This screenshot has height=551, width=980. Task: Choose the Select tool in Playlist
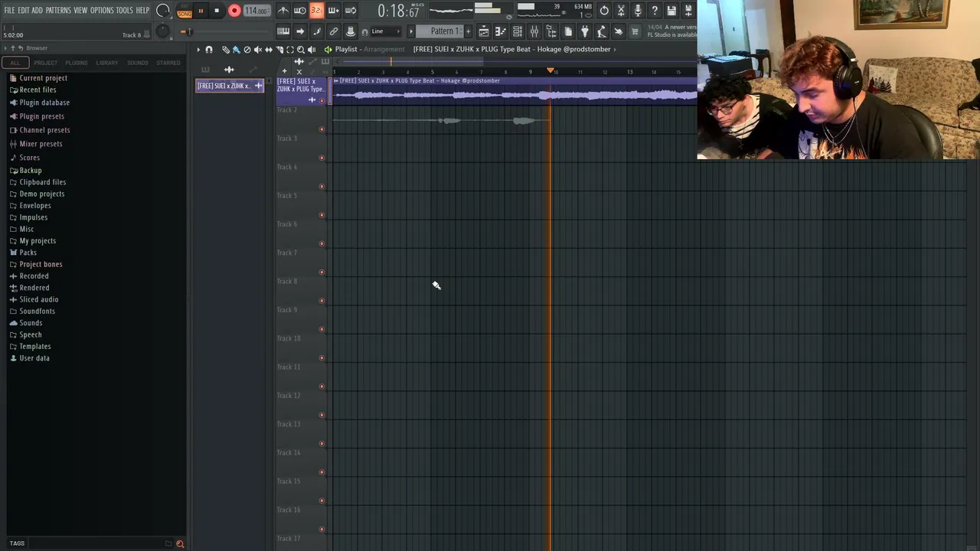click(x=290, y=49)
